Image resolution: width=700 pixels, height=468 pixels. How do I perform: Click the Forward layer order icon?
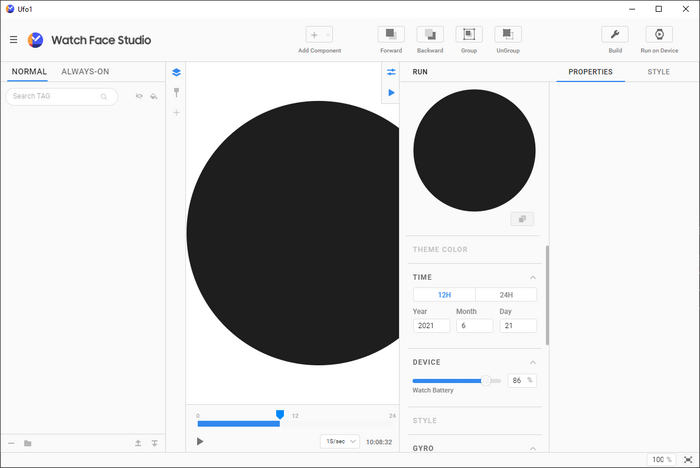[x=391, y=35]
